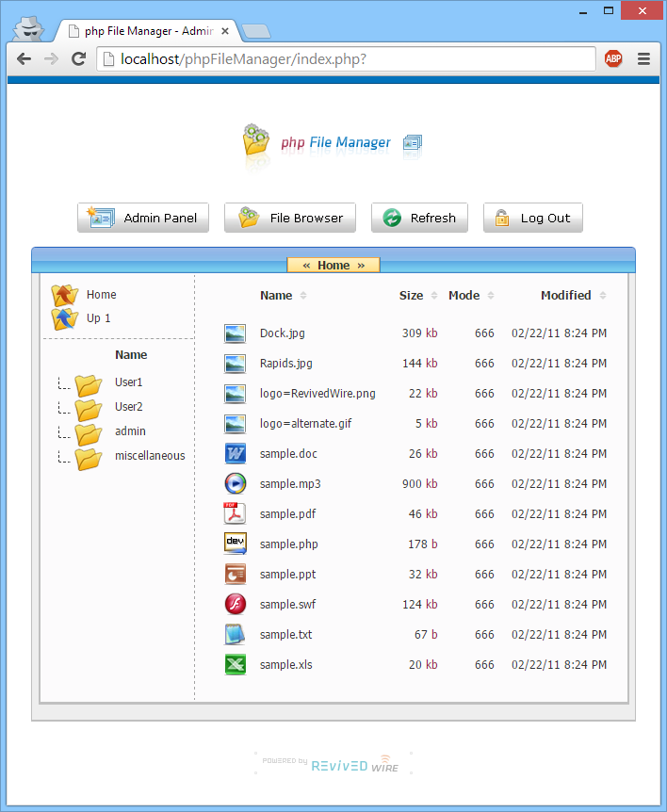Open the User1 folder in tree

pyautogui.click(x=128, y=382)
